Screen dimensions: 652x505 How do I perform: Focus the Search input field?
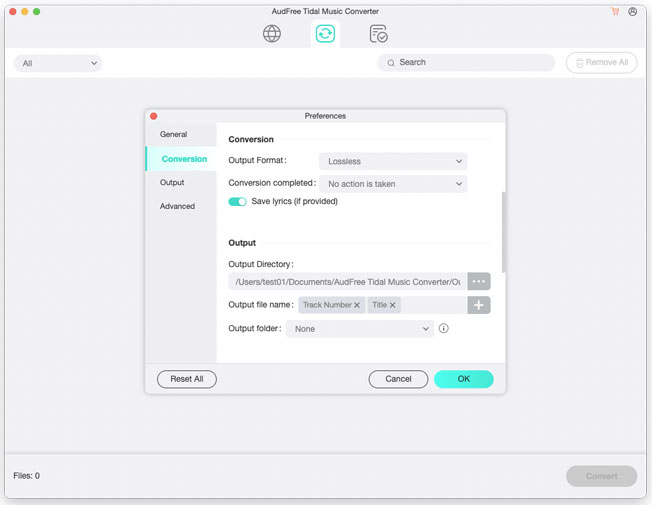point(466,63)
